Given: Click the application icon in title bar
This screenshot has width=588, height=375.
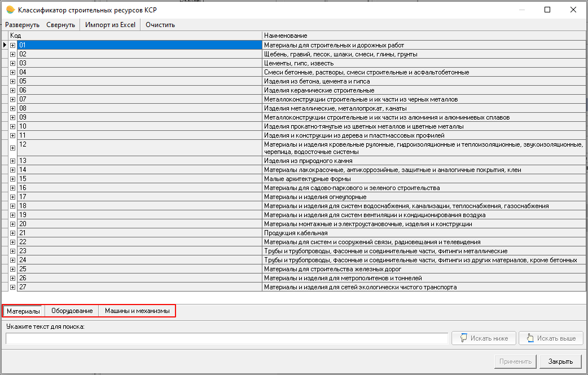Looking at the screenshot, I should (x=10, y=10).
